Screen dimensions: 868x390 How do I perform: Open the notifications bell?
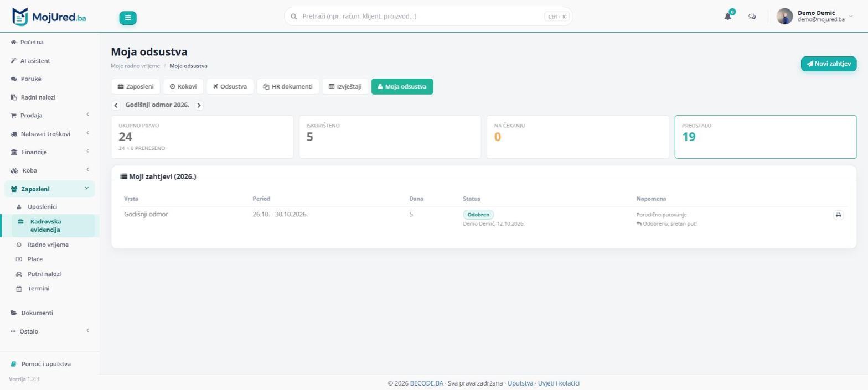(728, 17)
